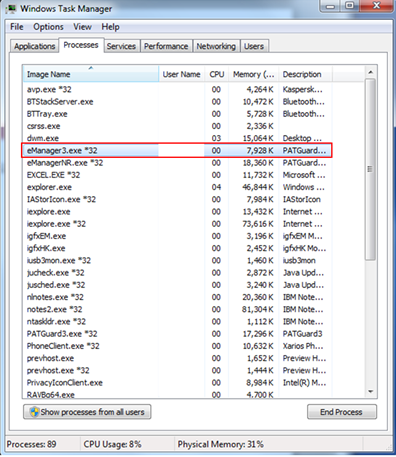Viewport: 396px width, 457px height.
Task: Click the 46,844 K memory value
Action: point(258,187)
